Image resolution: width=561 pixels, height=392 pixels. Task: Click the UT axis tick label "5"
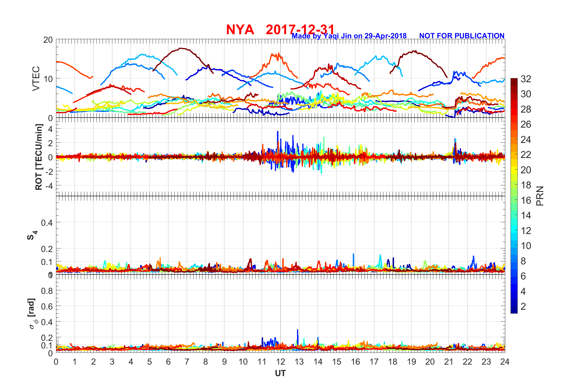click(x=150, y=362)
